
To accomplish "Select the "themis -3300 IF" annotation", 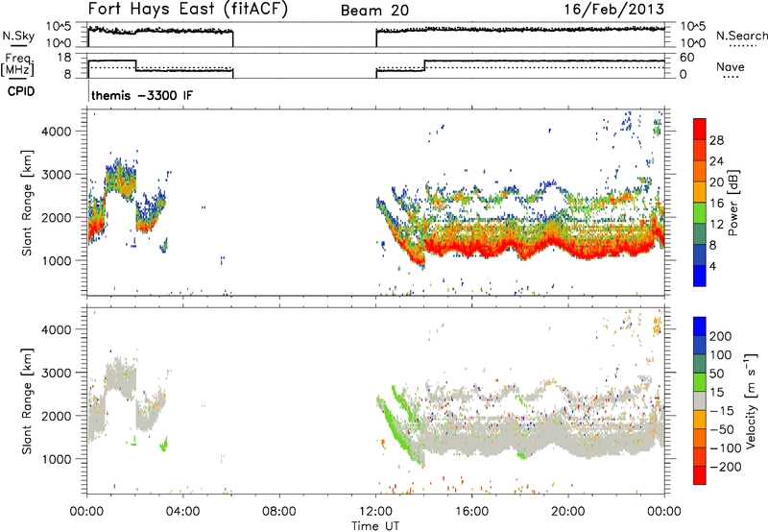I will [142, 95].
